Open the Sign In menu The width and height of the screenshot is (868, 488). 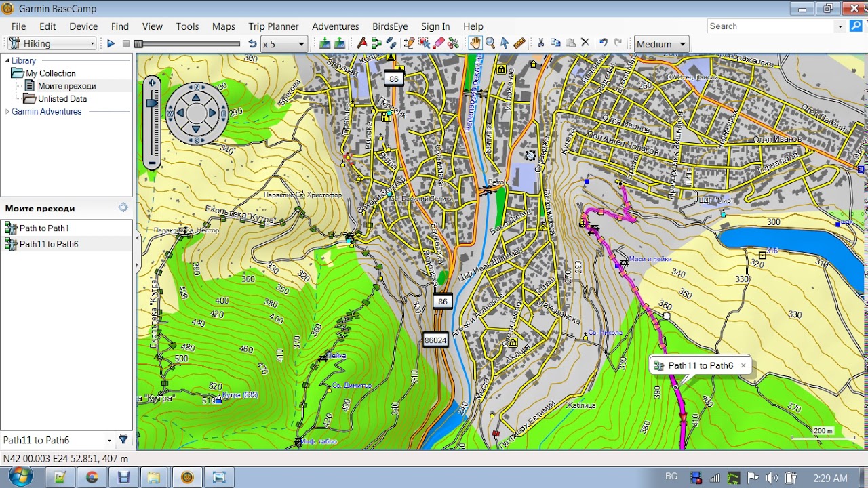[435, 26]
